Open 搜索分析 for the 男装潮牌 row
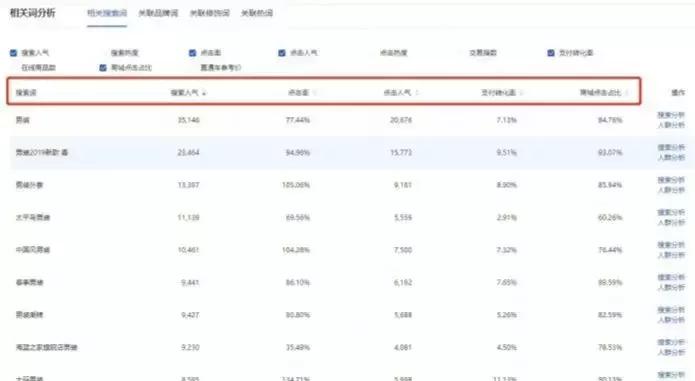Screen dimensions: 695x381 point(671,310)
